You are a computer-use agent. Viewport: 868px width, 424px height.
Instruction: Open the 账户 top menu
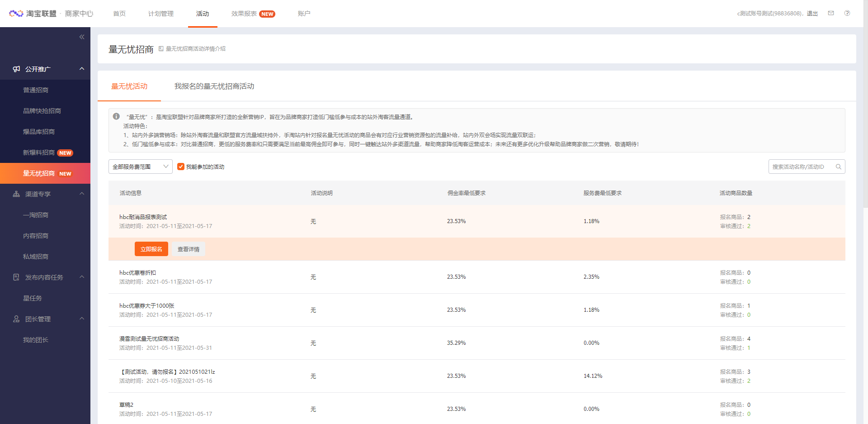(304, 14)
